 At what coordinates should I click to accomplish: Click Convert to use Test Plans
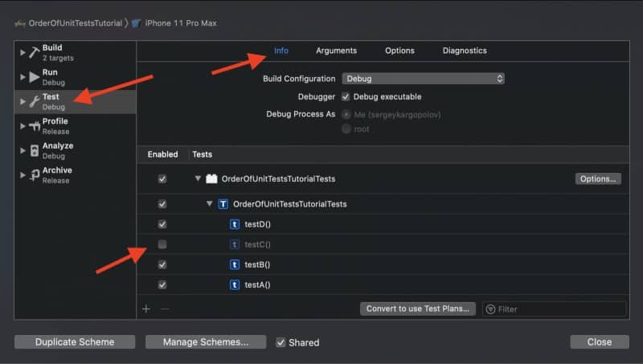[418, 309]
